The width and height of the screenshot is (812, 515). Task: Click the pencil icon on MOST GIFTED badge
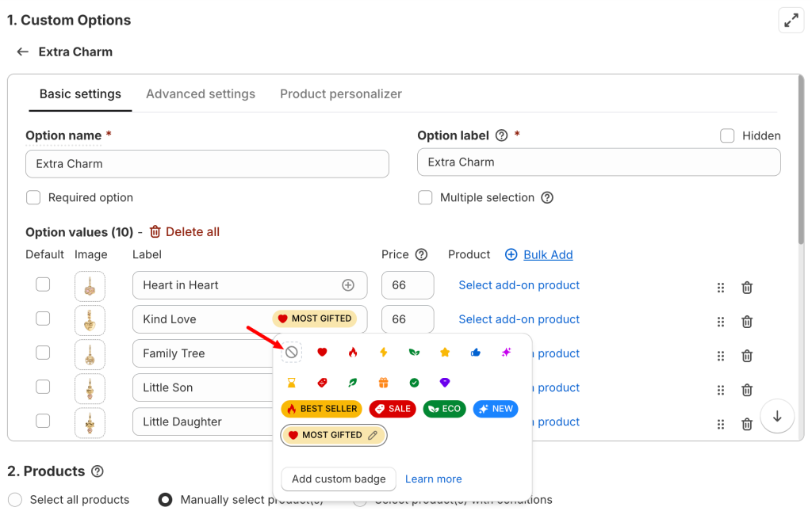click(373, 435)
